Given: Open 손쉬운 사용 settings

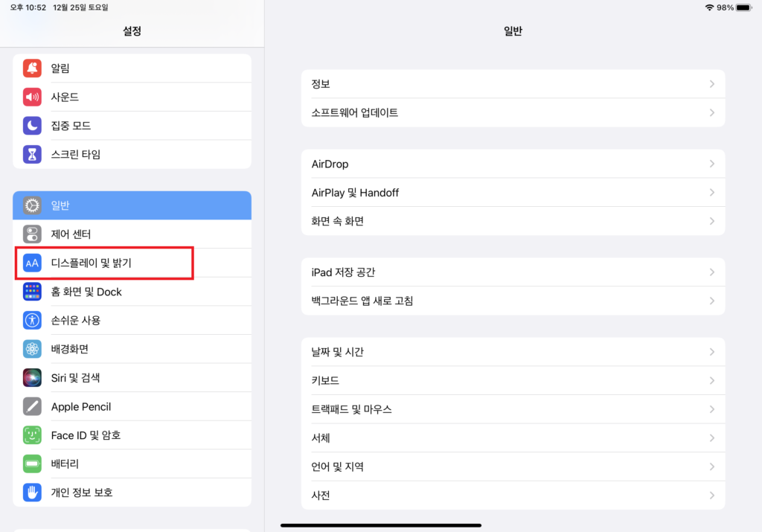Looking at the screenshot, I should pyautogui.click(x=132, y=320).
